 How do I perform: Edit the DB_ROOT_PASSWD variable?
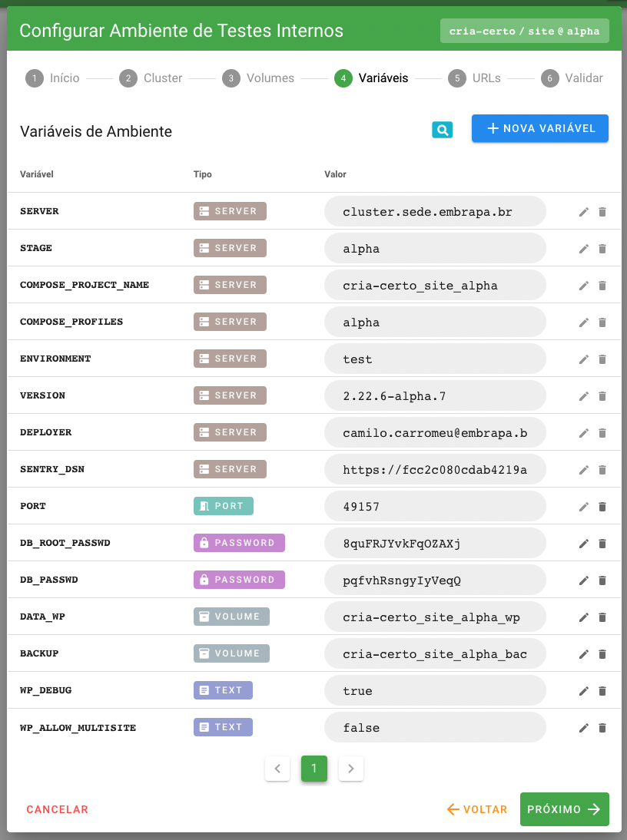coord(584,544)
